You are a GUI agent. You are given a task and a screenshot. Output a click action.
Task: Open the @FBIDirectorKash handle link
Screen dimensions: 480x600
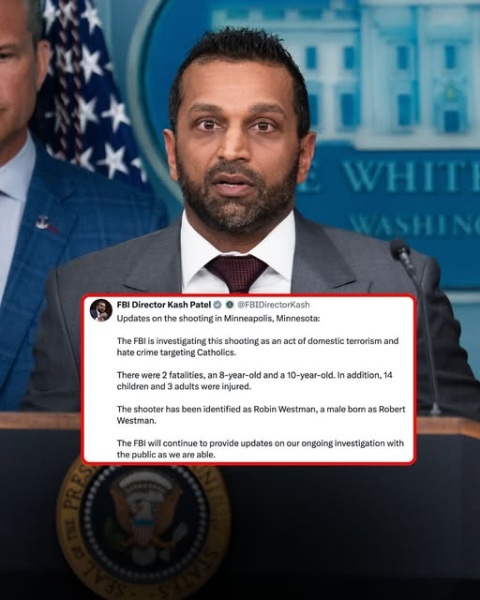point(273,305)
